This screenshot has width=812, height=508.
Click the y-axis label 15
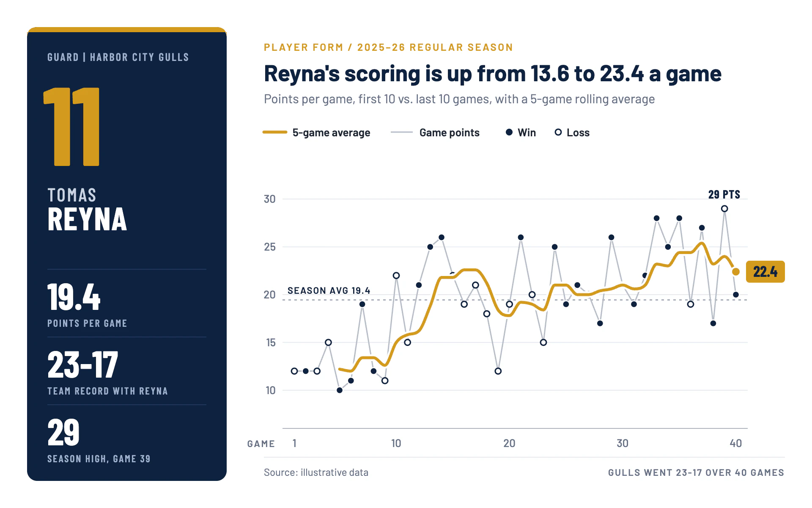(271, 342)
